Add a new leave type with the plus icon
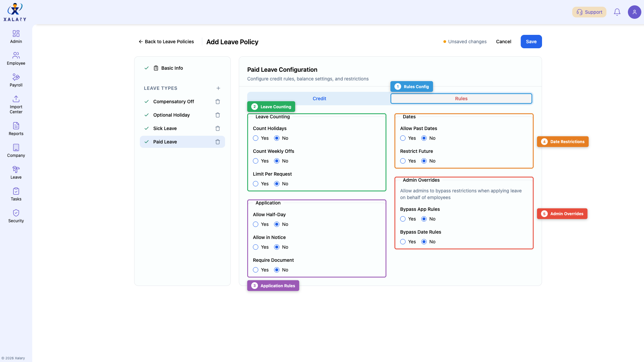Image resolution: width=644 pixels, height=362 pixels. (218, 88)
